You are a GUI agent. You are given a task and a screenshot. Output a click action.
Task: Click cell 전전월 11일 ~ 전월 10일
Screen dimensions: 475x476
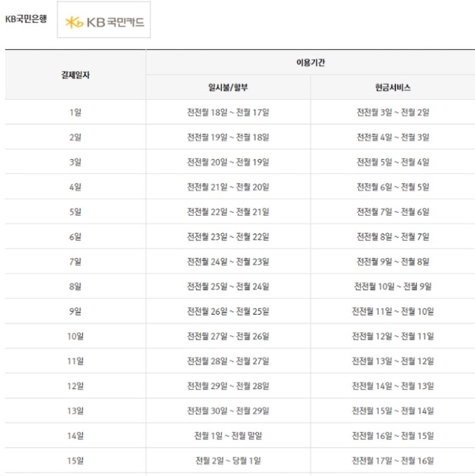coord(393,312)
